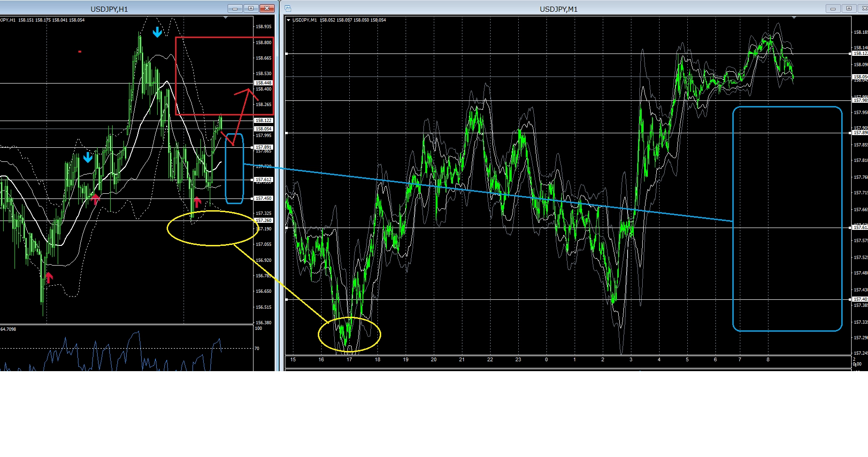This screenshot has width=868, height=457.
Task: Click 156.380 on the H1 price scale
Action: tap(263, 323)
